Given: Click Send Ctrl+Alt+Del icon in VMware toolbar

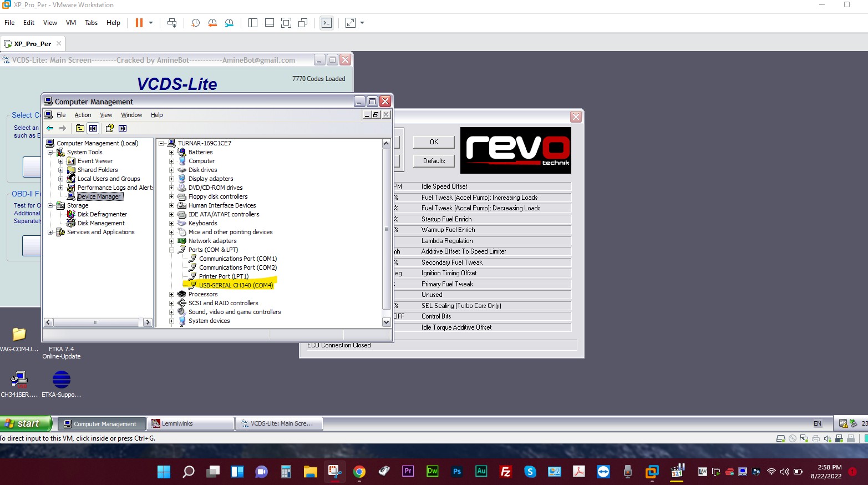Looking at the screenshot, I should click(172, 23).
